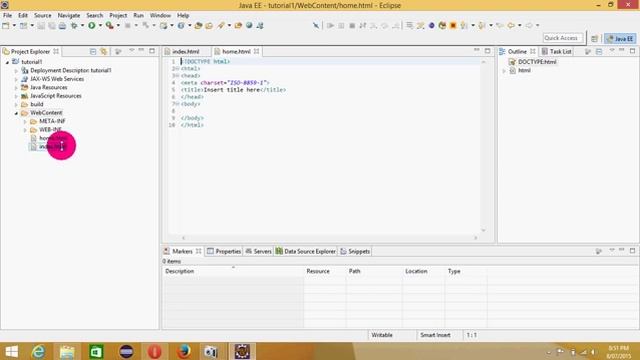This screenshot has height=360, width=640.
Task: Toggle fold marker on line 7 body
Action: tap(178, 104)
